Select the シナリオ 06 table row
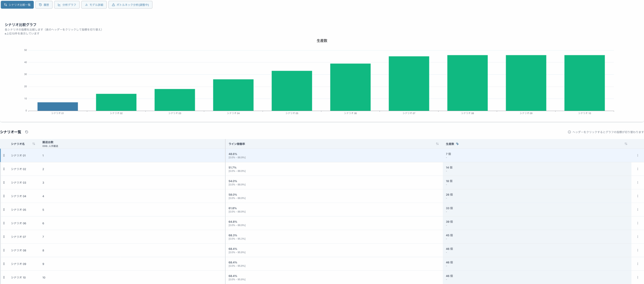This screenshot has height=284, width=644. [x=19, y=223]
